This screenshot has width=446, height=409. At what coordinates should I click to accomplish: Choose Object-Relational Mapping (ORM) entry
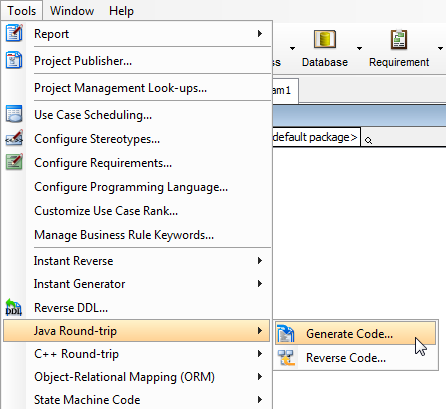click(136, 377)
